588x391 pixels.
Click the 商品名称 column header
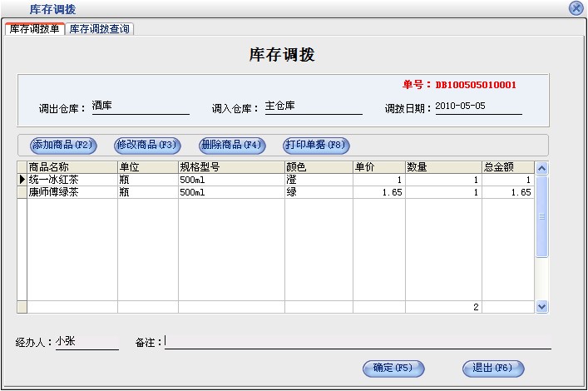coord(72,167)
